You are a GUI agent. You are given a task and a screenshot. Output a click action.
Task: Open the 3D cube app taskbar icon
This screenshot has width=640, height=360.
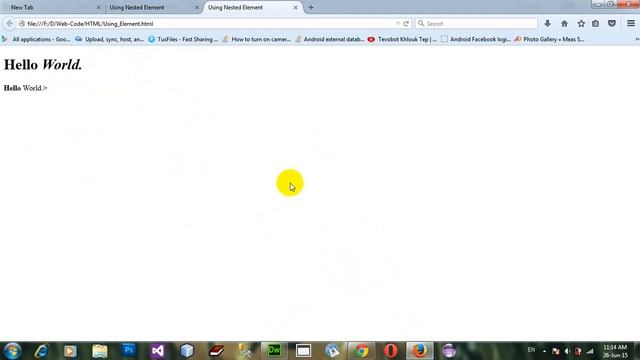tap(187, 351)
